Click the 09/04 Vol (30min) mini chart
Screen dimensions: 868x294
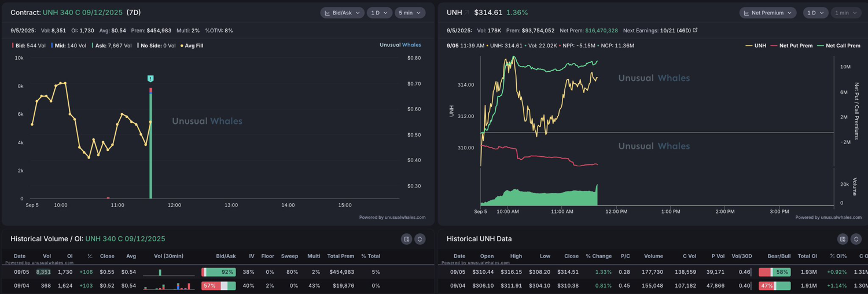tap(168, 285)
